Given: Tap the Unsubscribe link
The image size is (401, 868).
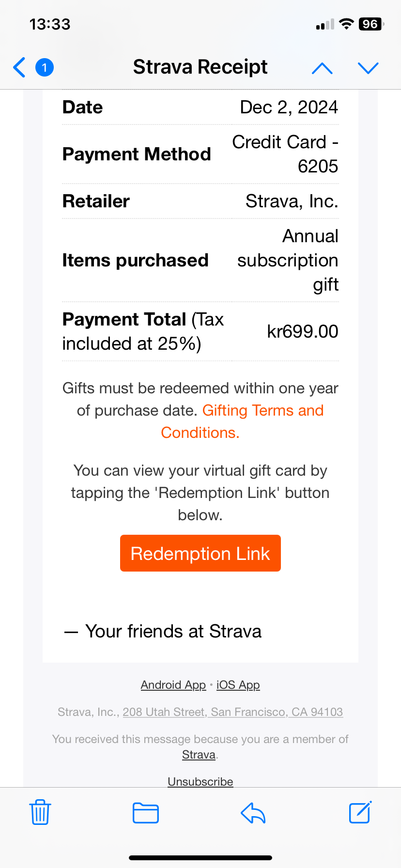Looking at the screenshot, I should [200, 781].
